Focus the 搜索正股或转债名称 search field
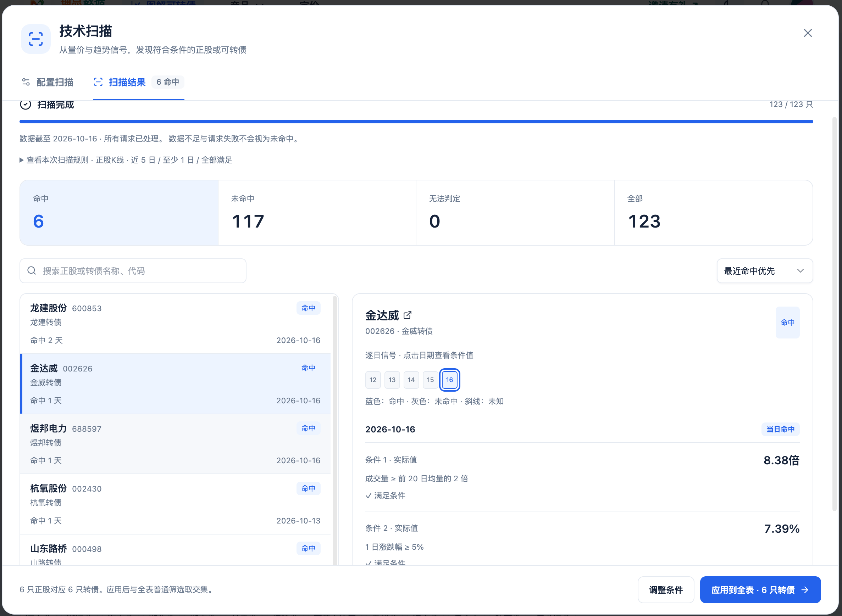The width and height of the screenshot is (842, 616). tap(133, 271)
